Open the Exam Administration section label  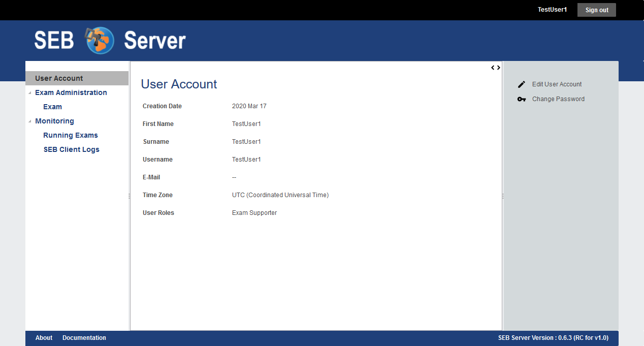pyautogui.click(x=71, y=92)
